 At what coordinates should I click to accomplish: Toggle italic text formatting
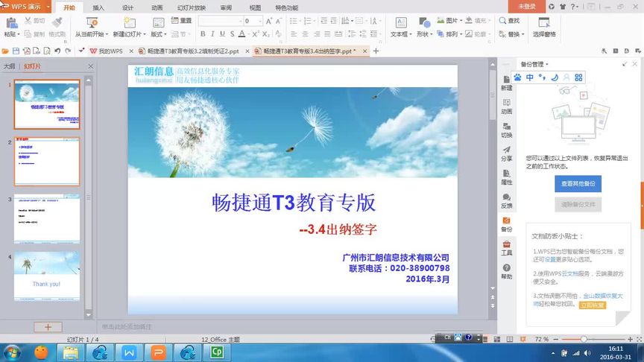[212, 34]
